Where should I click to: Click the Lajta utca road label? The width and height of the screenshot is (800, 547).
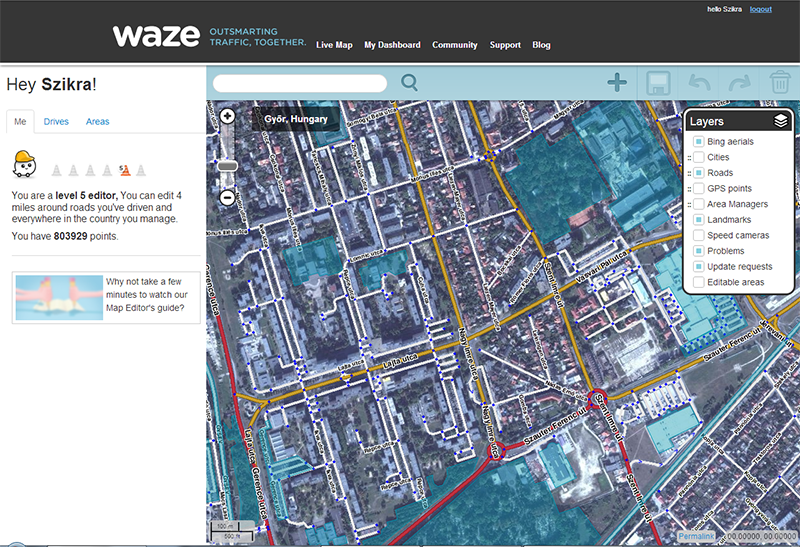click(401, 362)
